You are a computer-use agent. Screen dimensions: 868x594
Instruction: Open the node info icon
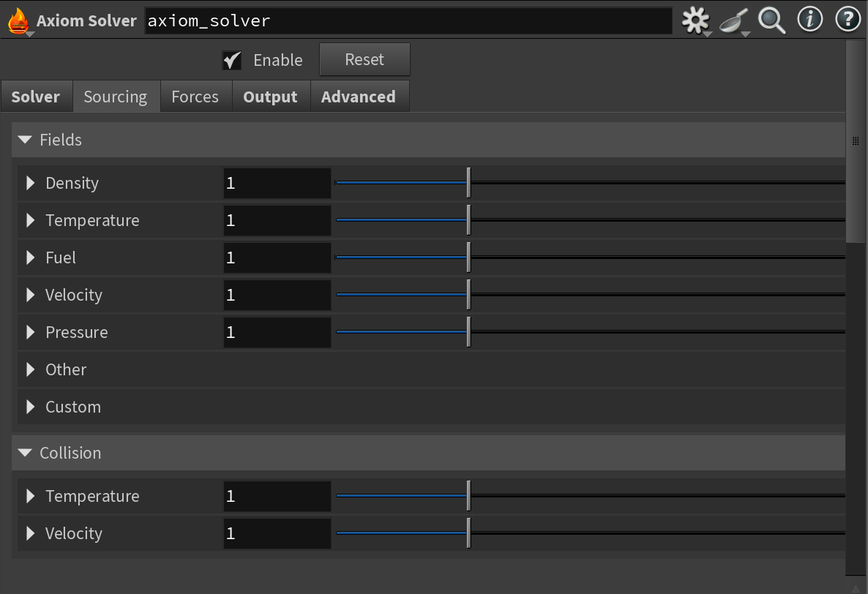tap(810, 20)
